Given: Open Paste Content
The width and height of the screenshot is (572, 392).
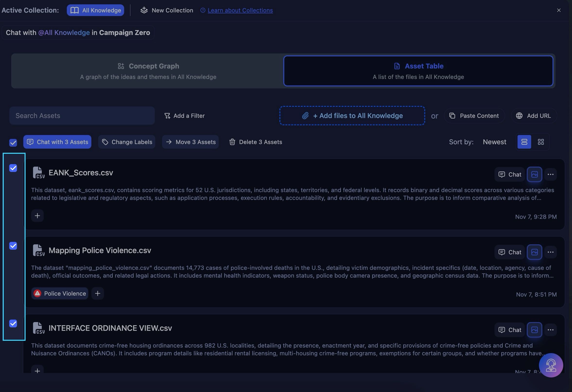Looking at the screenshot, I should coord(474,116).
